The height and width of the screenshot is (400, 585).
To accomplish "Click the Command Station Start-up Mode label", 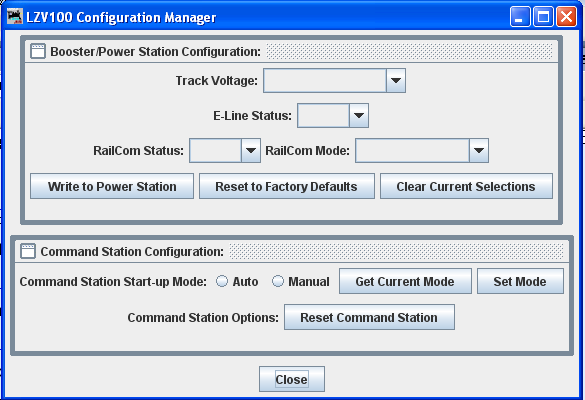I will coord(113,282).
